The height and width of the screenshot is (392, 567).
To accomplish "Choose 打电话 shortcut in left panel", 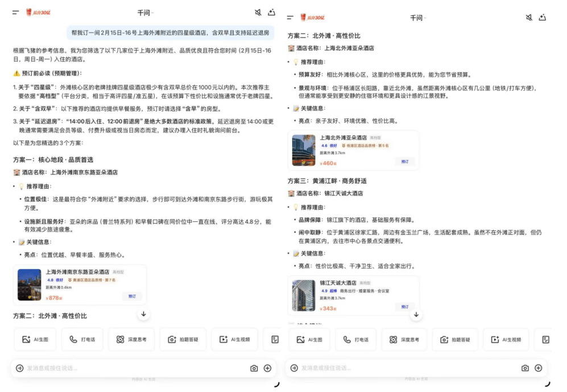I will 82,340.
